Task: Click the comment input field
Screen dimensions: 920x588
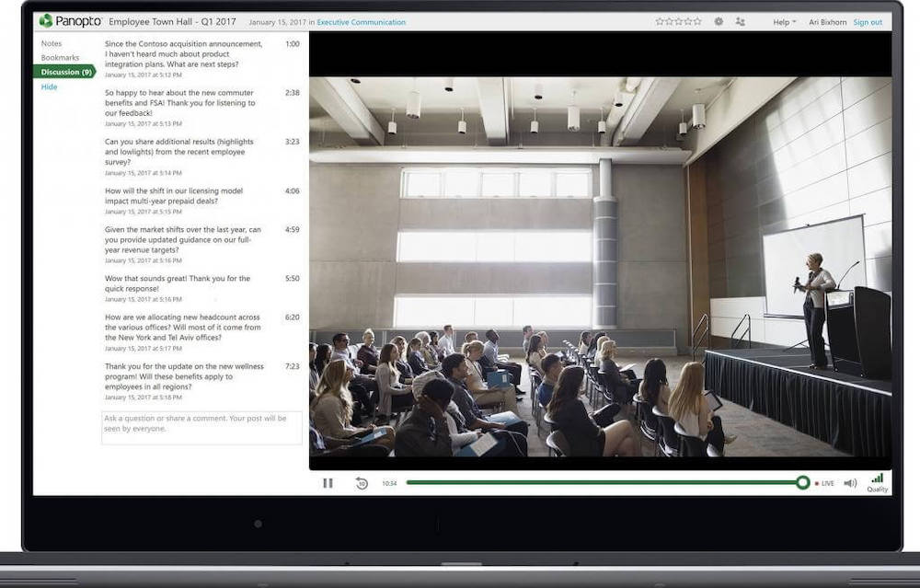Action: click(x=201, y=428)
